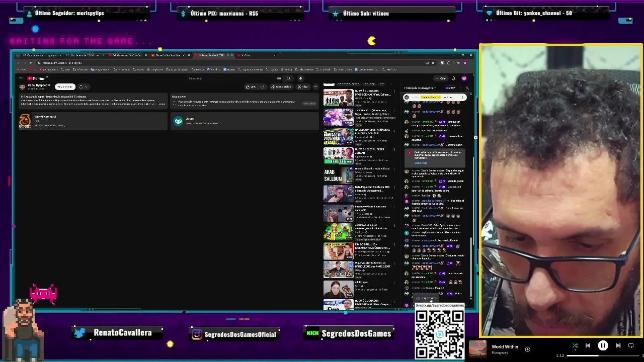Click the live chat scrollbar
The height and width of the screenshot is (362, 644).
(x=471, y=266)
